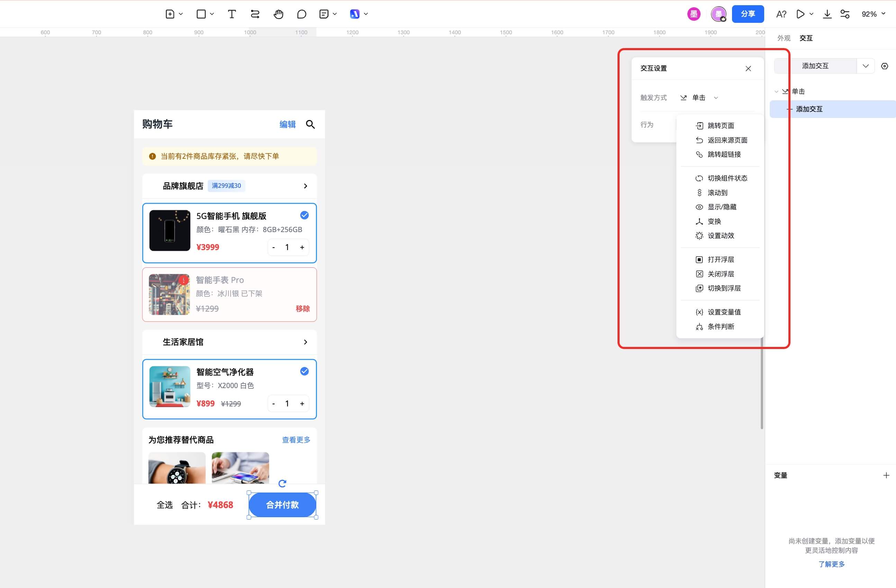Click the Download export icon
Viewport: 896px width, 588px height.
click(x=827, y=14)
